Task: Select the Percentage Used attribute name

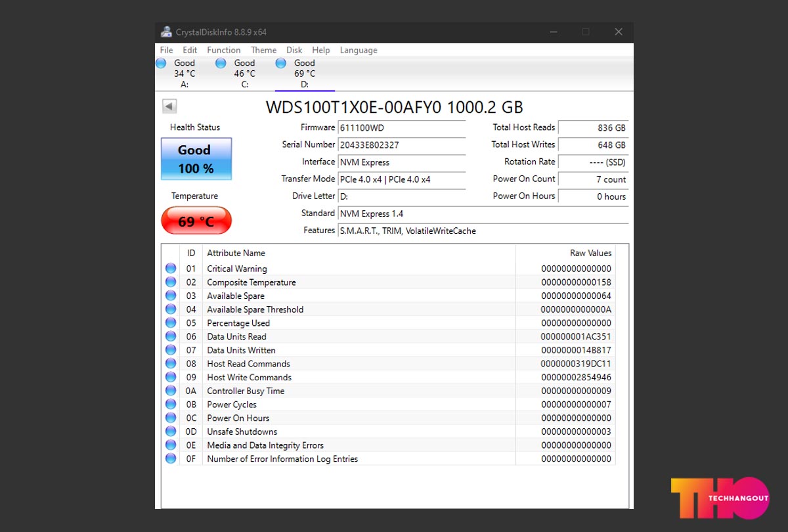Action: point(238,323)
